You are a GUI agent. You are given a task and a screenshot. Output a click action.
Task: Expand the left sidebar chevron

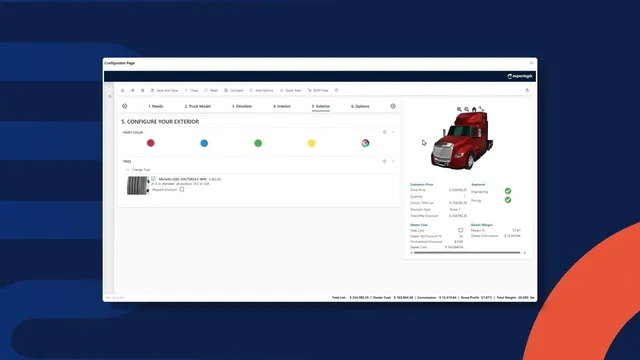(x=109, y=87)
